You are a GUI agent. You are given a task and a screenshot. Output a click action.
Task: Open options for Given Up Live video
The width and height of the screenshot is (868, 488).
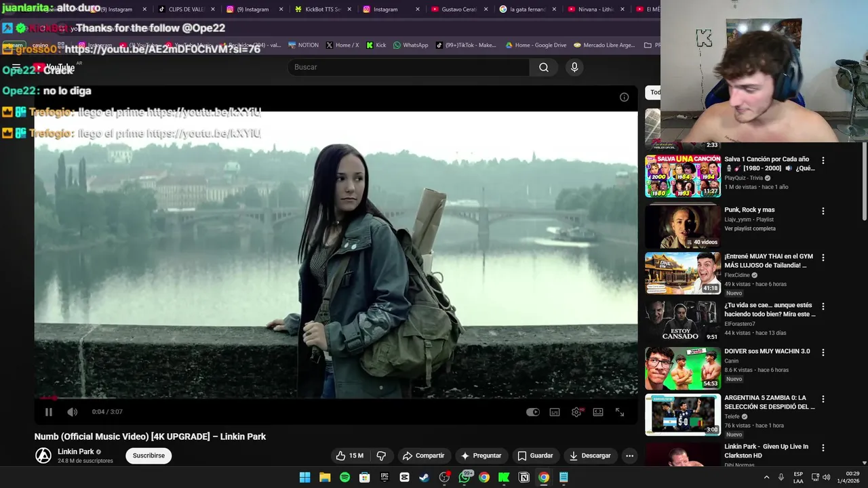pos(823,448)
